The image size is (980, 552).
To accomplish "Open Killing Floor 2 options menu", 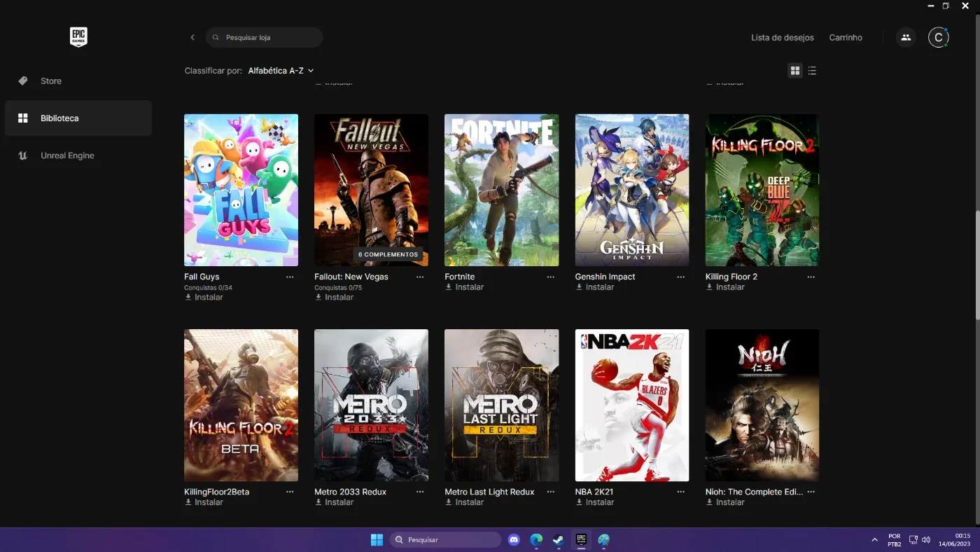I will (x=811, y=277).
